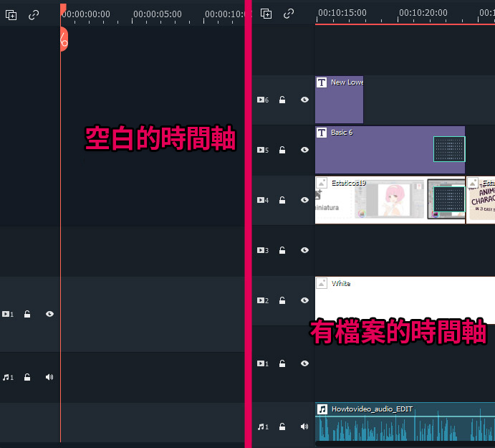Hide video track 1 in the blank timeline
495x448 pixels.
pos(49,314)
